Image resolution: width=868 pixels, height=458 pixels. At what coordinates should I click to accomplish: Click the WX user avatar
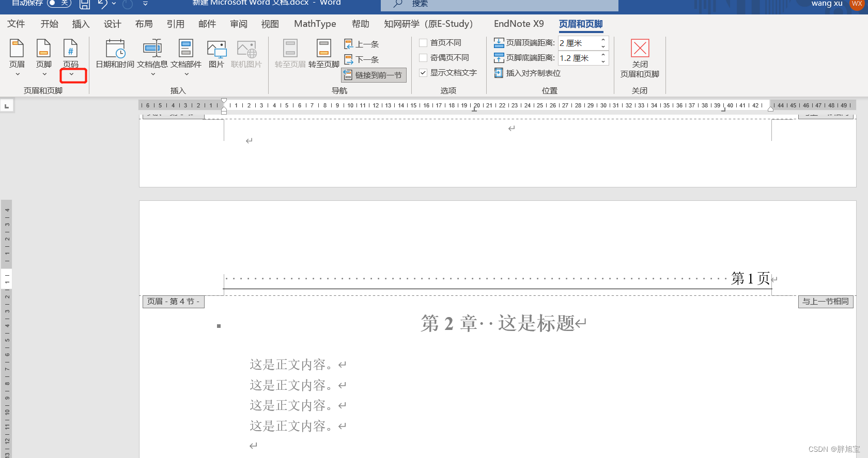coord(857,3)
